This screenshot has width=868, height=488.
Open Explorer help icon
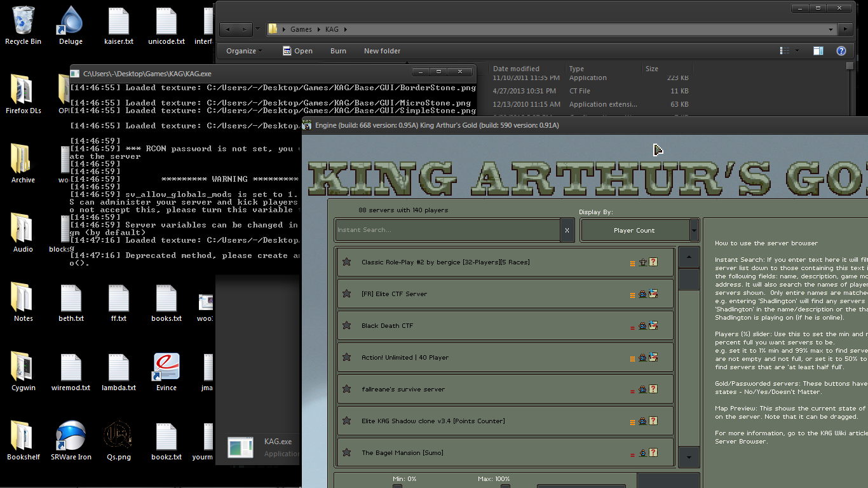tap(841, 51)
